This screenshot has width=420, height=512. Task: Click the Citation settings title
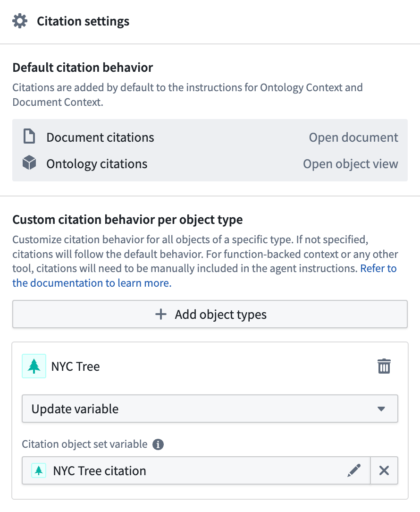coord(83,21)
